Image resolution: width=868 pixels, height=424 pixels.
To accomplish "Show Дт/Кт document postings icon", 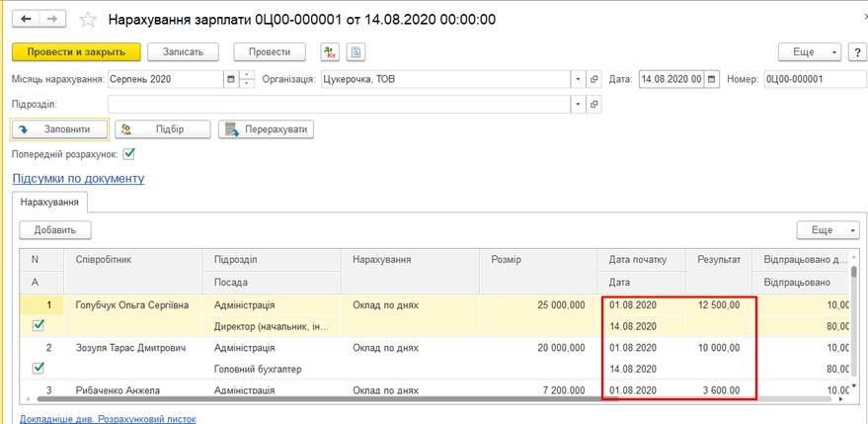I will point(331,52).
